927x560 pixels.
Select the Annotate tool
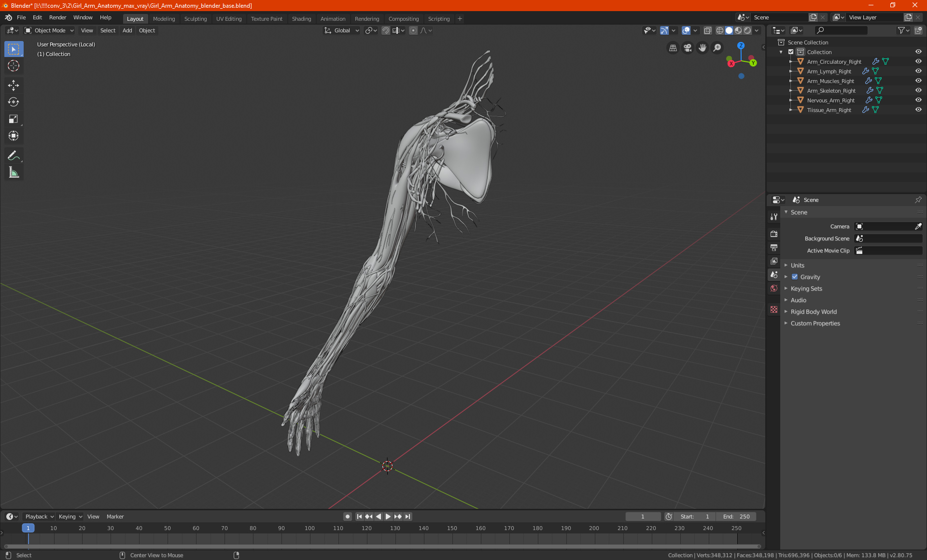(x=14, y=155)
